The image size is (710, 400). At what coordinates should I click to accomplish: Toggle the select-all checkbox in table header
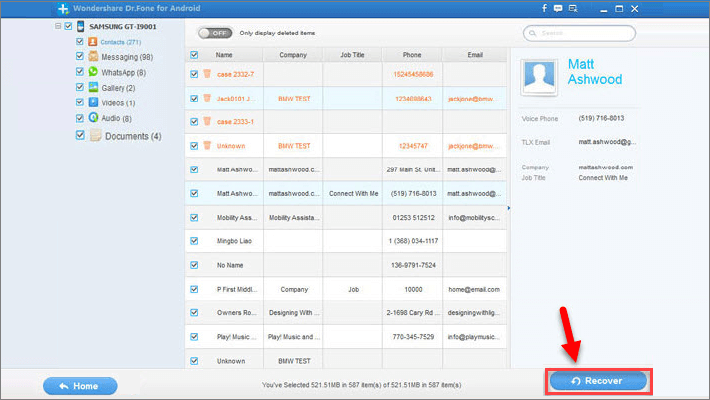[194, 55]
